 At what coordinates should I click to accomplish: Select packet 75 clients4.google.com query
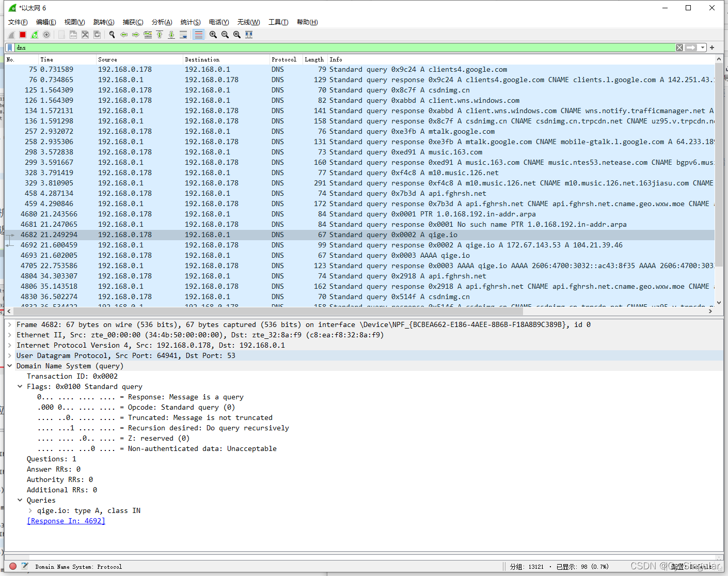click(x=359, y=69)
